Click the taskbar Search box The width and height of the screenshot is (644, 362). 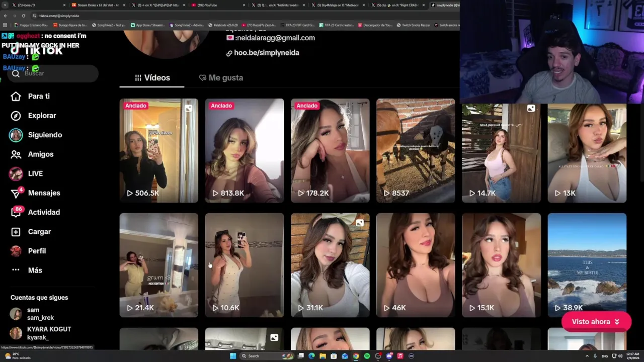267,356
